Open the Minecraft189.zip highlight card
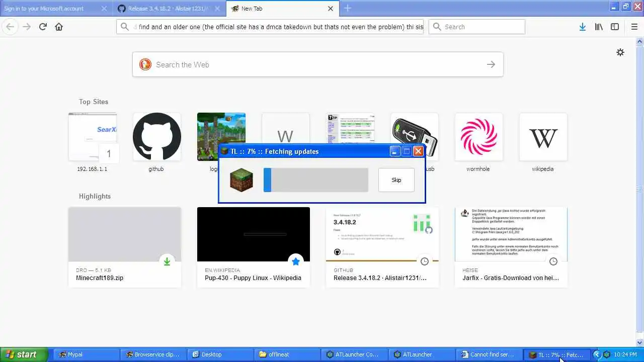This screenshot has width=644, height=362. (125, 247)
